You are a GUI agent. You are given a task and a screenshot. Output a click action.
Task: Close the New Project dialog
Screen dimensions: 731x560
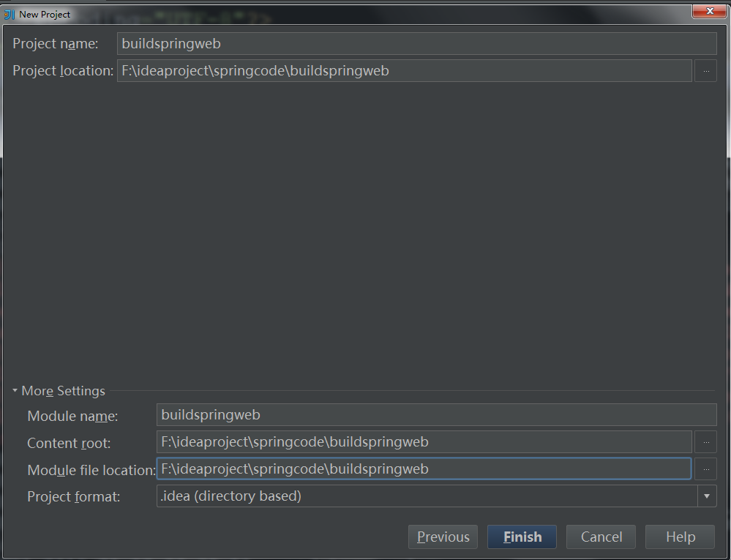(708, 11)
